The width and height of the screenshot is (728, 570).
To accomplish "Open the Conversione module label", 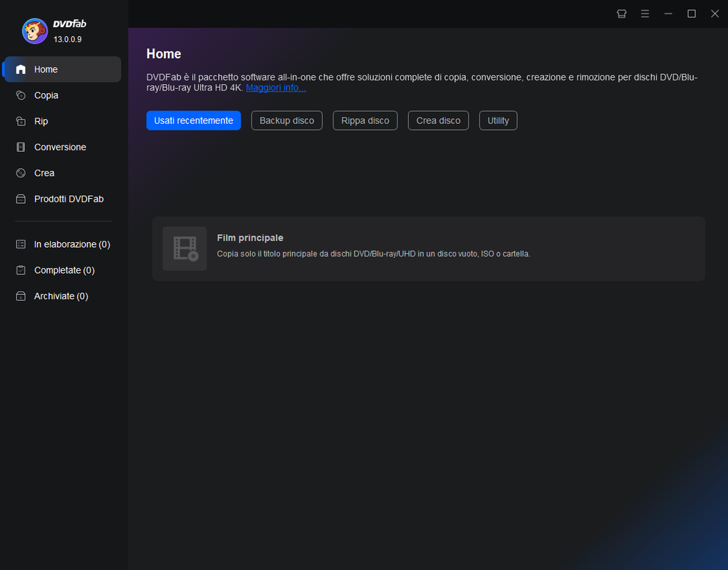I will pyautogui.click(x=61, y=147).
